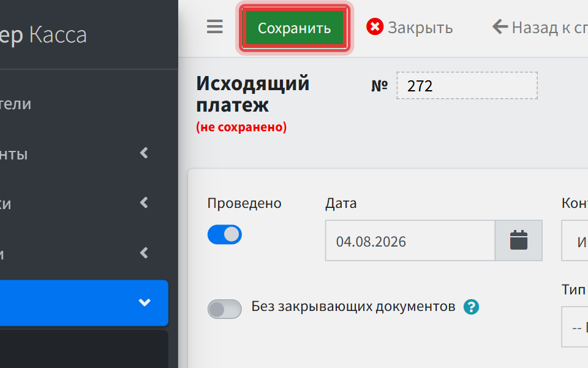This screenshot has height=368, width=588.
Task: Enable Без закрывающих документов switch
Action: click(x=225, y=309)
